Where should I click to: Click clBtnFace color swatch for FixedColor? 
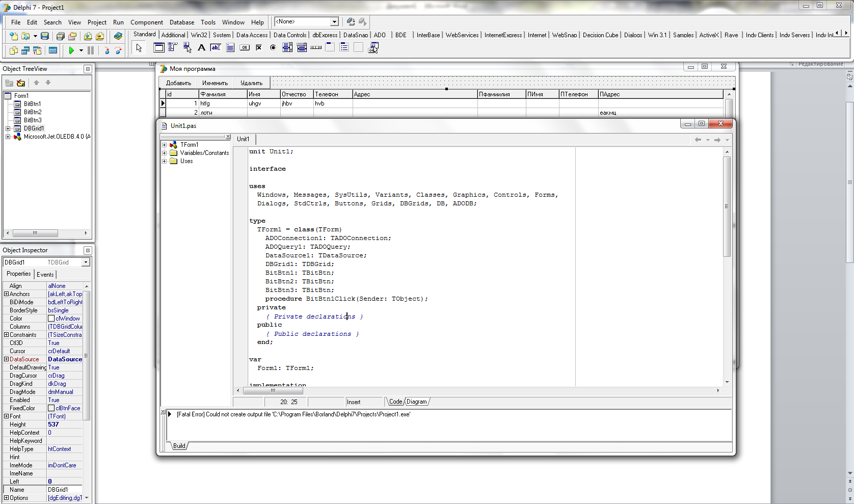pos(51,408)
